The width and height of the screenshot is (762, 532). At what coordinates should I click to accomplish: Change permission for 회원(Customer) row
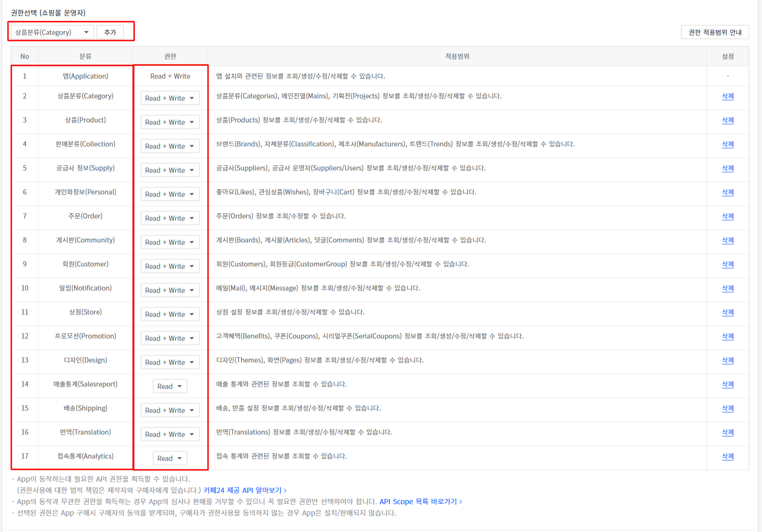[x=169, y=266]
